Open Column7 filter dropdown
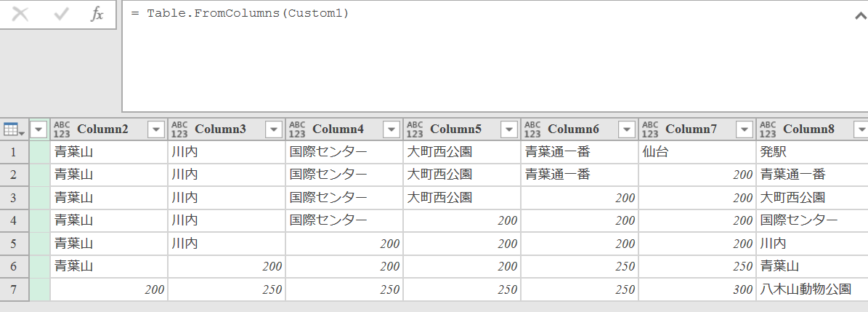The height and width of the screenshot is (312, 868). [x=745, y=129]
